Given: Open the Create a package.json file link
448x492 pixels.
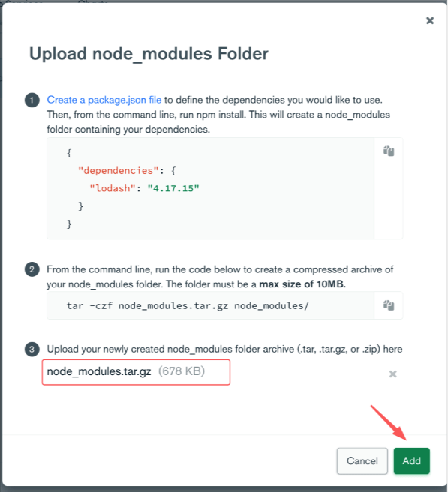Looking at the screenshot, I should 104,100.
